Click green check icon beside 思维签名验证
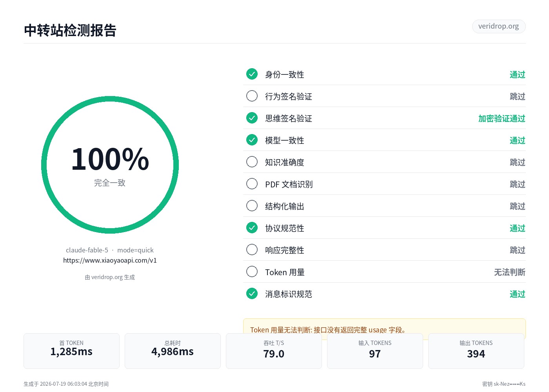 point(252,118)
